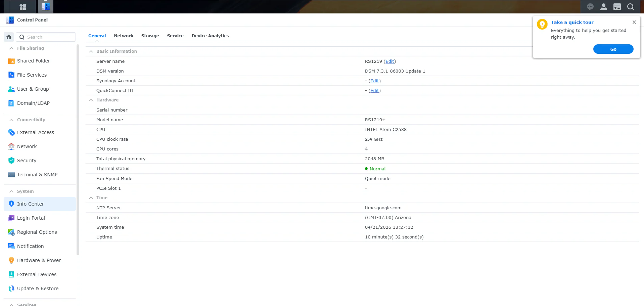Viewport: 644px width, 307px height.
Task: Click Go to start the tour
Action: (x=613, y=49)
